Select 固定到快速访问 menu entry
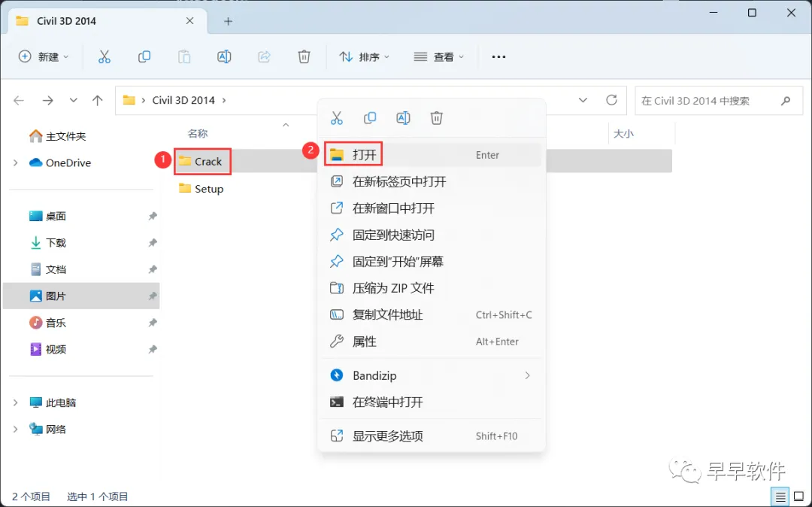This screenshot has height=507, width=812. pyautogui.click(x=432, y=235)
